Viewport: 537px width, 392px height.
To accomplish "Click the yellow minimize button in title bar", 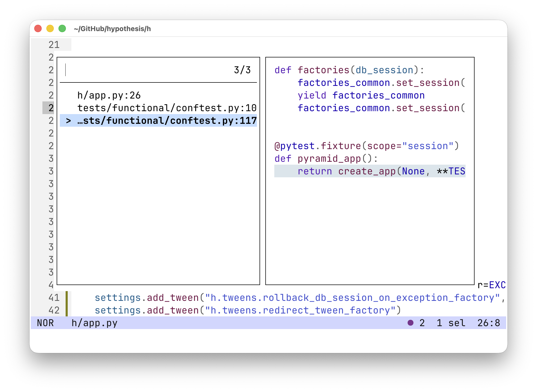I will [50, 28].
